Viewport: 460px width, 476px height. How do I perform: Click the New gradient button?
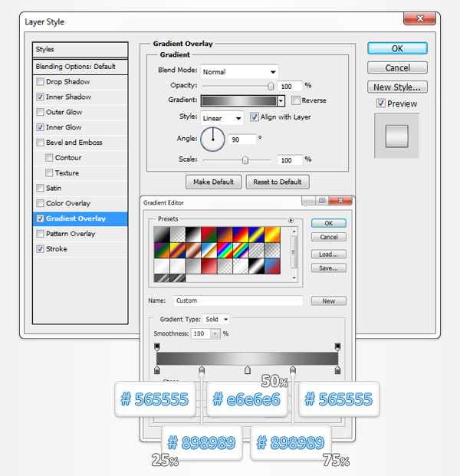click(329, 301)
